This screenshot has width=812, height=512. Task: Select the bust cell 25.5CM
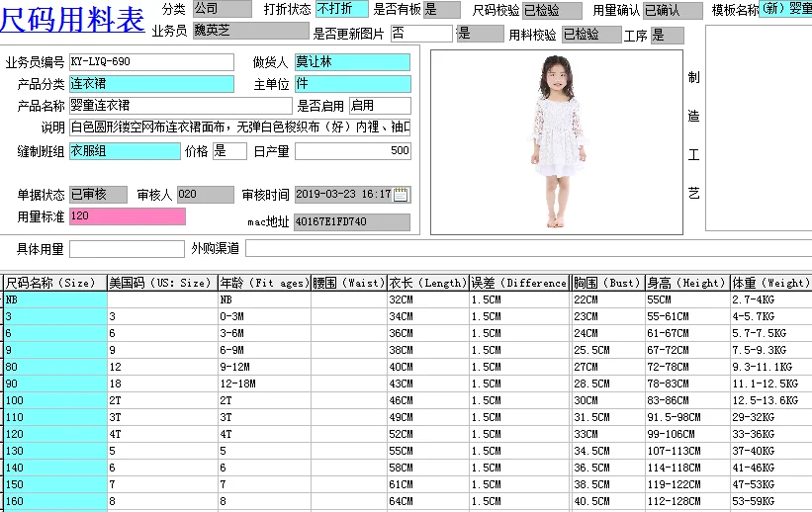[x=608, y=351]
